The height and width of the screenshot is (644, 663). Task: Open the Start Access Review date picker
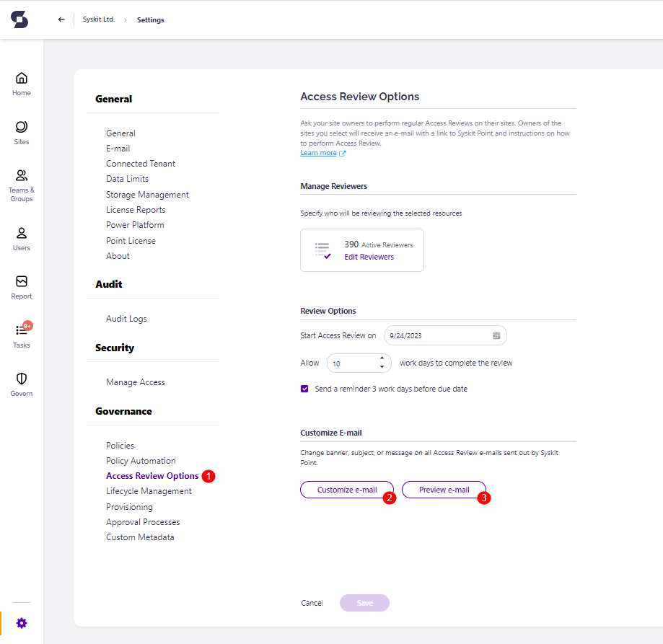click(x=496, y=335)
